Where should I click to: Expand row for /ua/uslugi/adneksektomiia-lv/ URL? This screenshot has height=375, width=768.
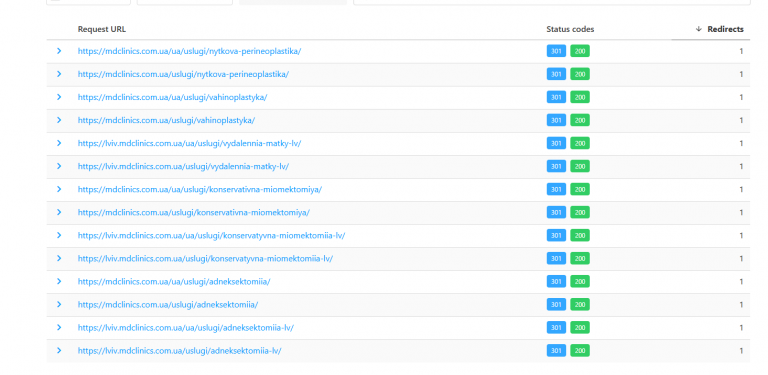coord(59,327)
